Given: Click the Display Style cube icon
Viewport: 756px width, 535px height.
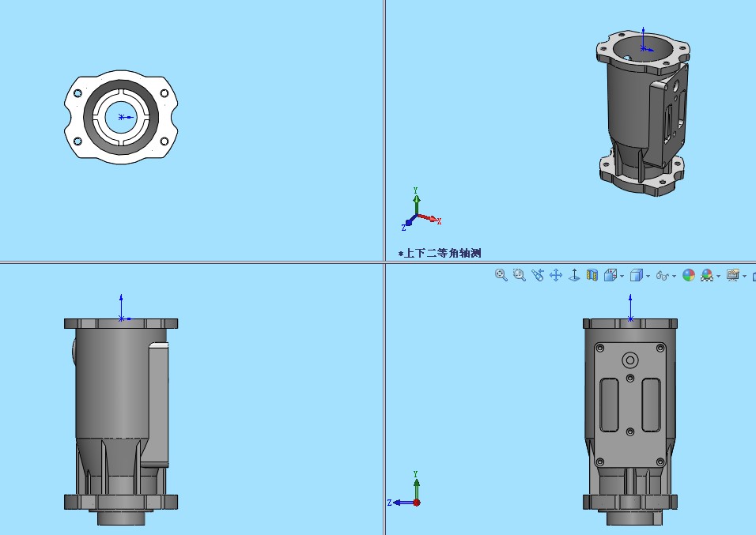Looking at the screenshot, I should click(x=637, y=275).
